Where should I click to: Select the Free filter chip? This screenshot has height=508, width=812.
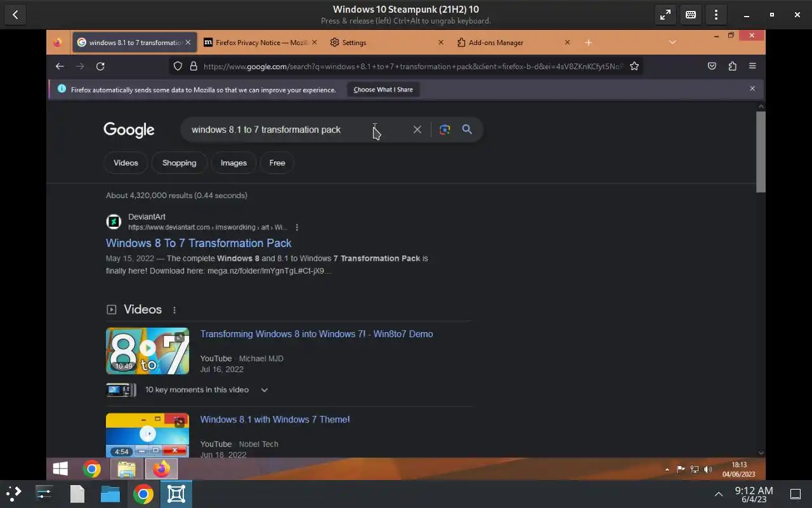[277, 163]
